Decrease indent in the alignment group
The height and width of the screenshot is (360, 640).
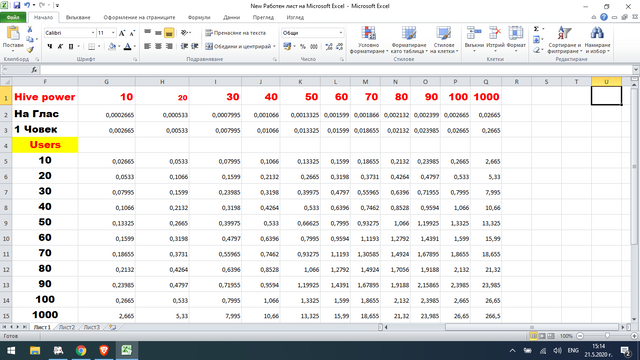tap(184, 47)
